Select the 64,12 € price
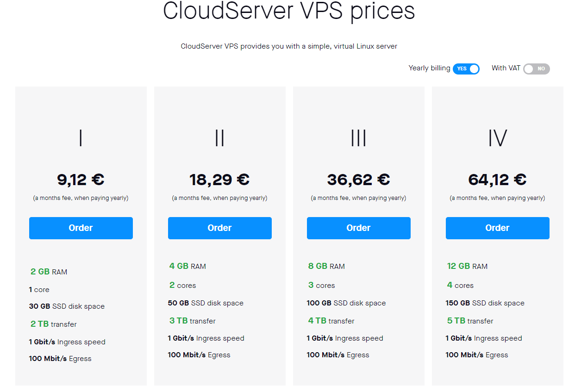 coord(498,180)
